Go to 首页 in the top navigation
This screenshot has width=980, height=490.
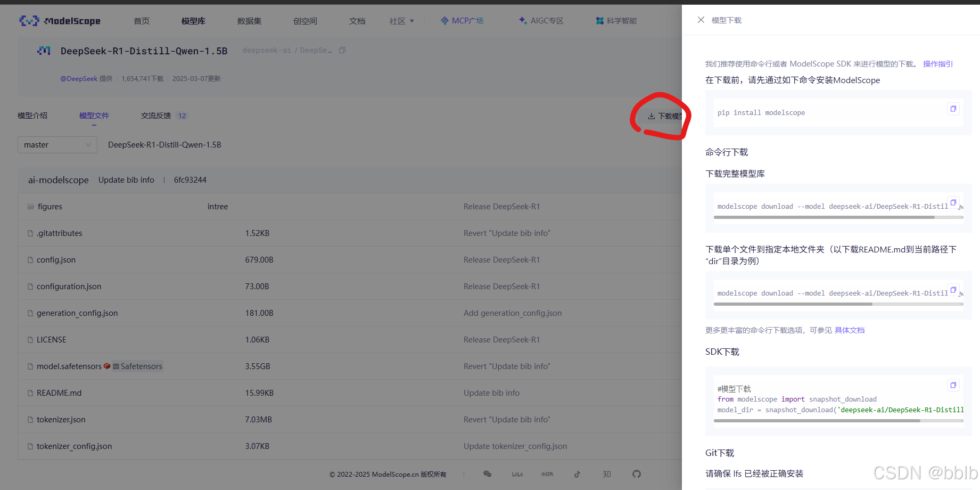tap(142, 21)
